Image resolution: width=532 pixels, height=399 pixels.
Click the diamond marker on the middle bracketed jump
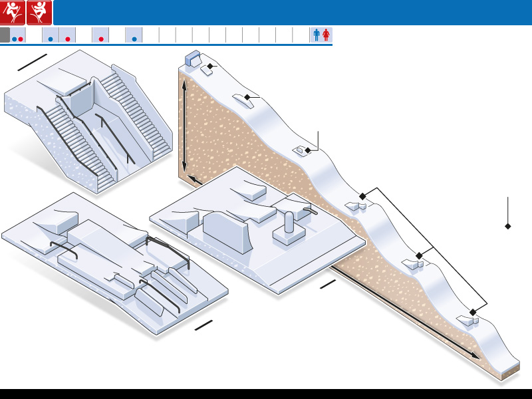point(419,256)
